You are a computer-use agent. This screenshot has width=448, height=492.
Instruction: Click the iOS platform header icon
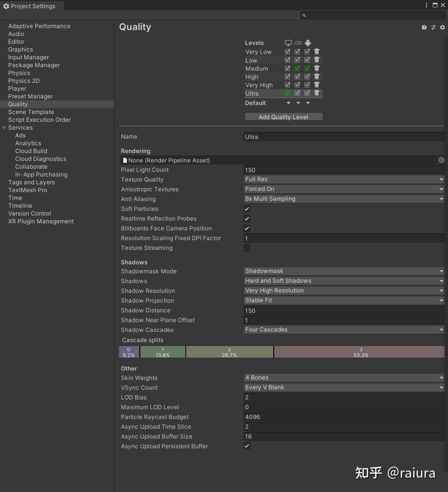click(x=298, y=43)
